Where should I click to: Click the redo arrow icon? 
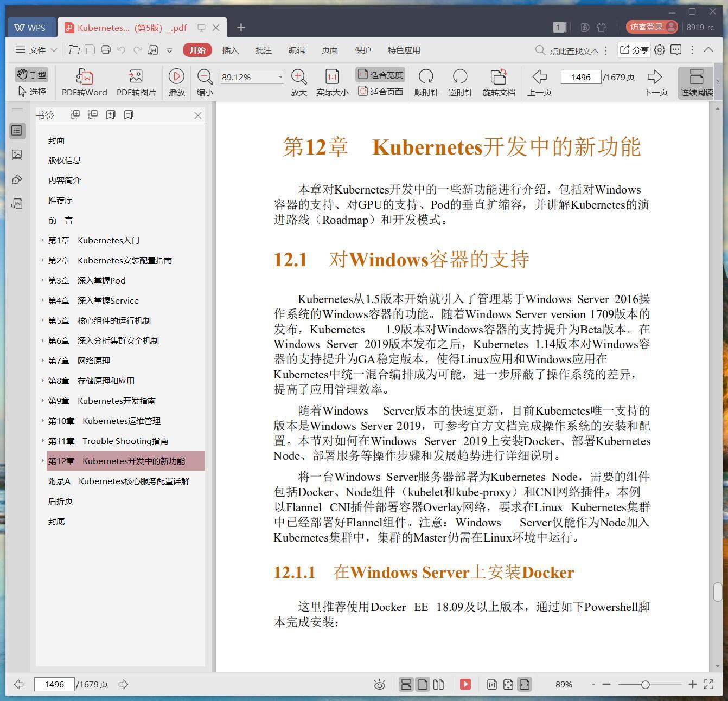point(137,50)
